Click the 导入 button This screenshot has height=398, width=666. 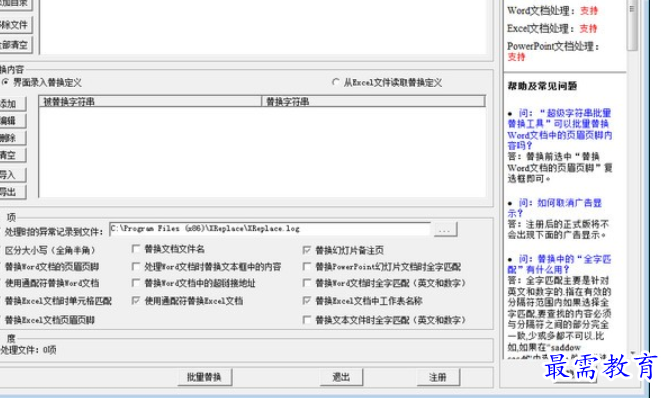point(12,175)
